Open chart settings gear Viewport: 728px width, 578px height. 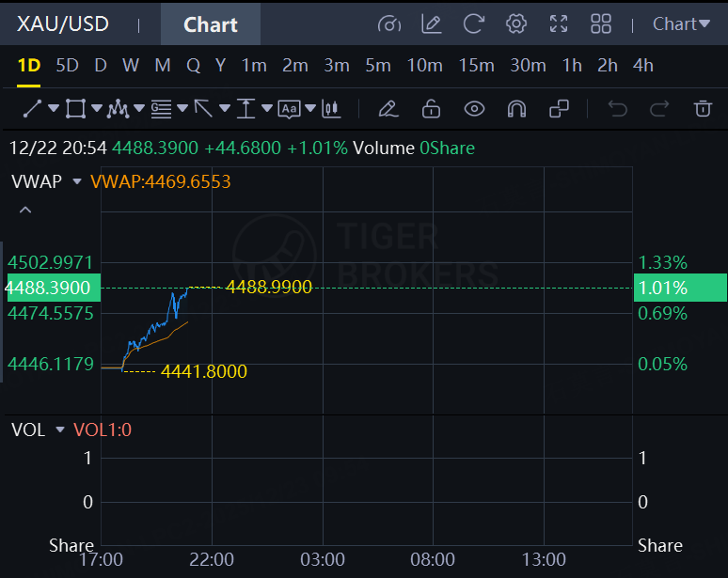tap(515, 24)
